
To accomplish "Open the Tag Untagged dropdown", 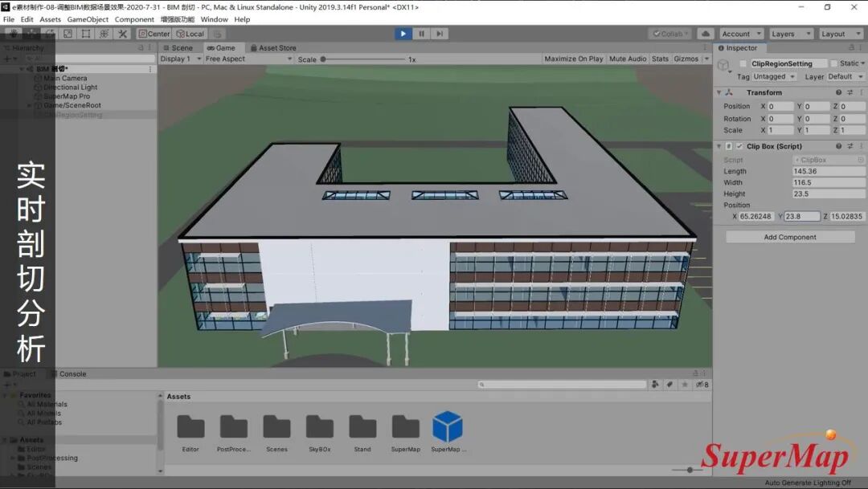I will click(774, 77).
